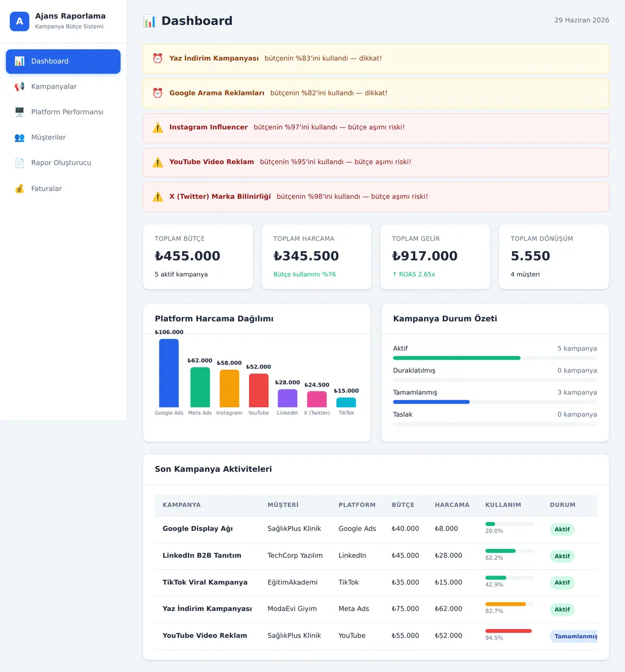
Task: Click Aktif badge in Google Display Ağı row
Action: pyautogui.click(x=562, y=529)
